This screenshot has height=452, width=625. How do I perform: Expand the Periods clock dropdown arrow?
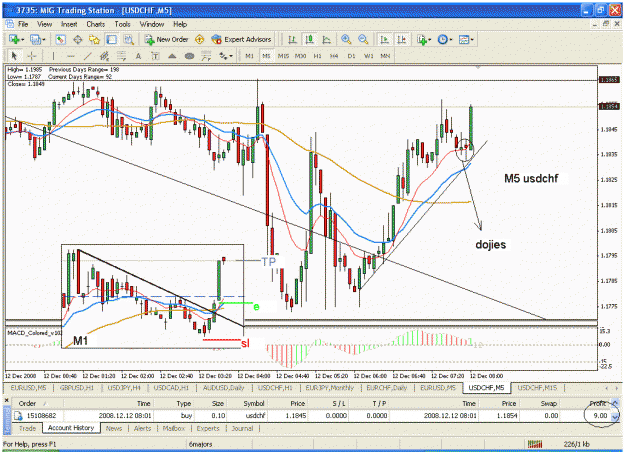point(451,39)
